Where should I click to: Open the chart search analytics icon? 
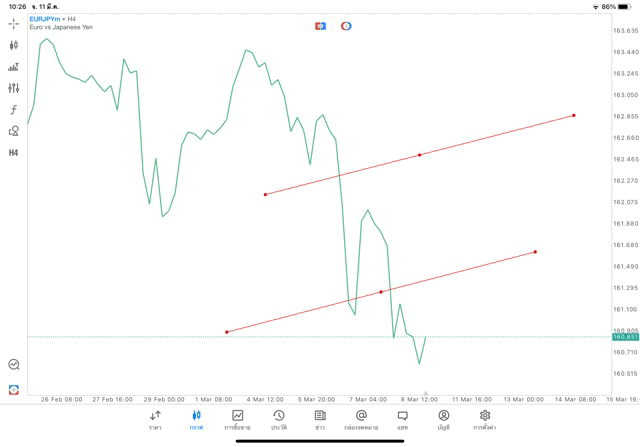click(14, 365)
